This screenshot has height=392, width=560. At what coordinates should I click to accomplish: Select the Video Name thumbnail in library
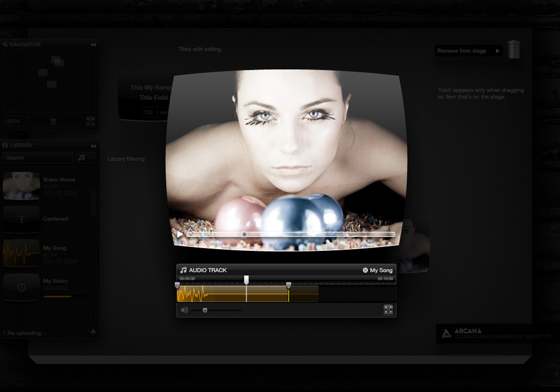[x=22, y=185]
